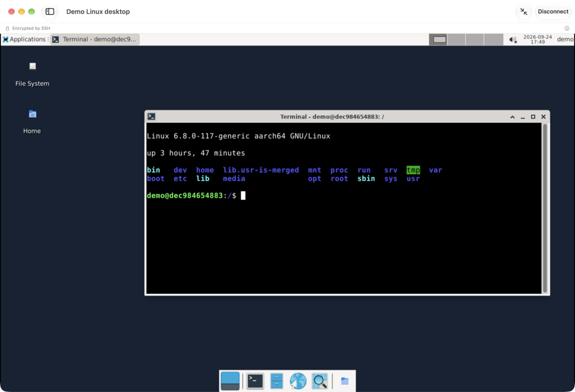Click the run entry in terminal listing
575x392 pixels.
tap(364, 170)
